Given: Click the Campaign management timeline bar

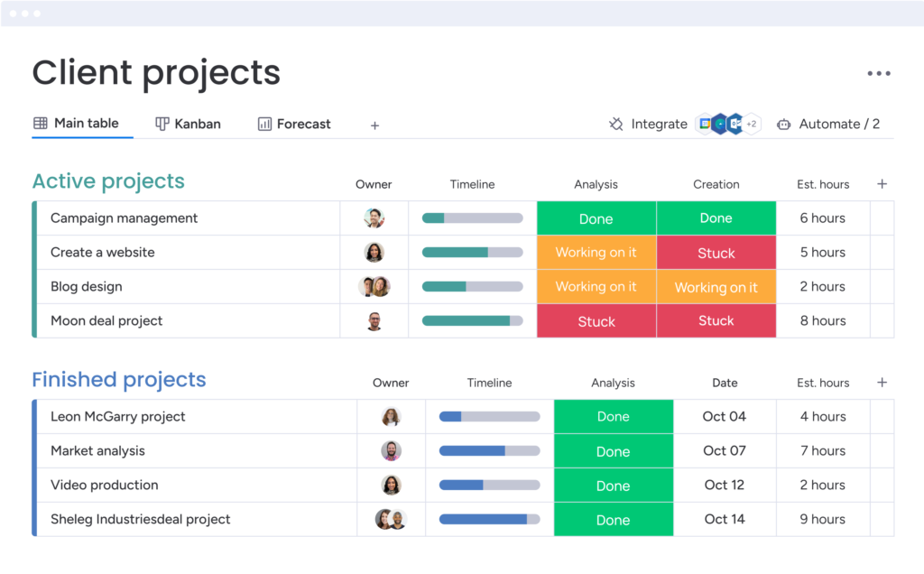Looking at the screenshot, I should pyautogui.click(x=472, y=218).
